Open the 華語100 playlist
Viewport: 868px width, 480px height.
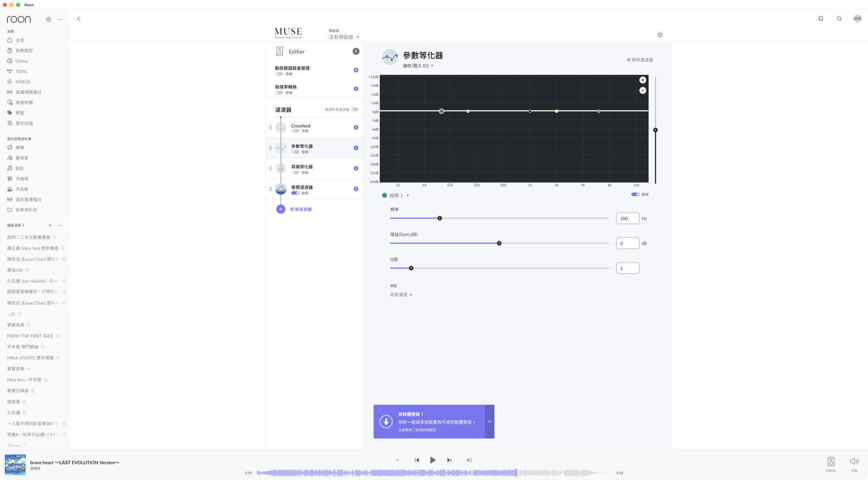[15, 270]
